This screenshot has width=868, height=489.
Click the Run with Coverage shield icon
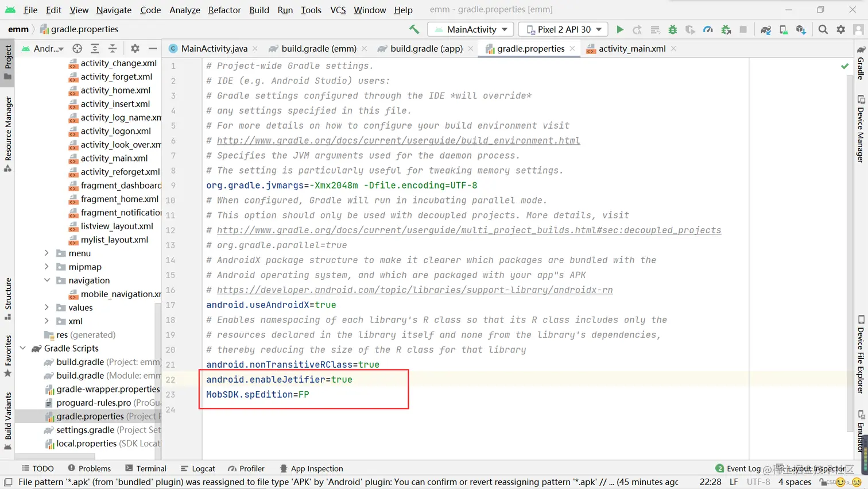(690, 29)
